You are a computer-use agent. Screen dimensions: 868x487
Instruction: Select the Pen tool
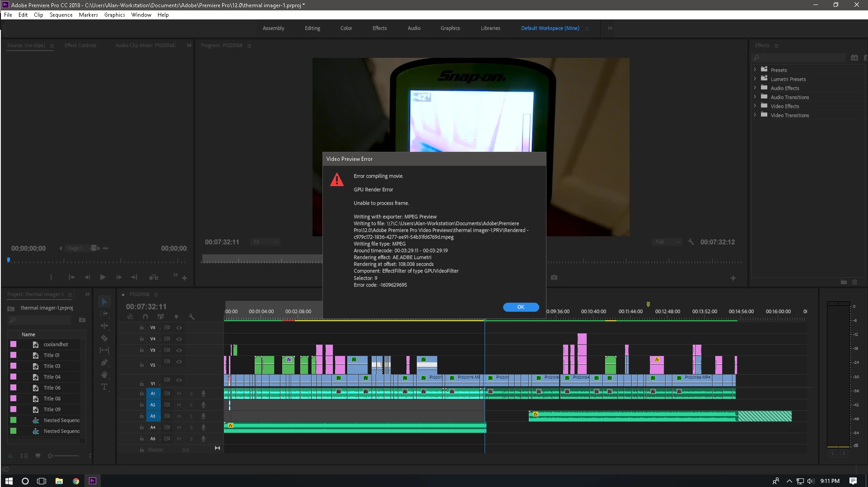click(x=104, y=362)
